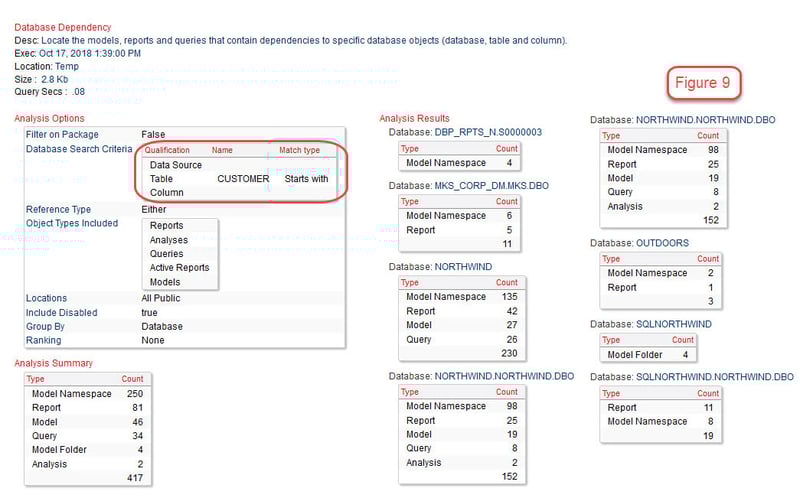Screen dimensions: 800x498
Task: Click the 'Group By' label
Action: [45, 327]
